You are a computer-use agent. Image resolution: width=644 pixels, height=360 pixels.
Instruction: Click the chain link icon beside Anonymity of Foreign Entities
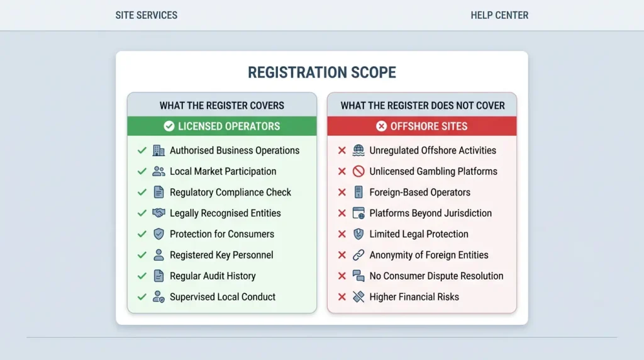click(358, 255)
